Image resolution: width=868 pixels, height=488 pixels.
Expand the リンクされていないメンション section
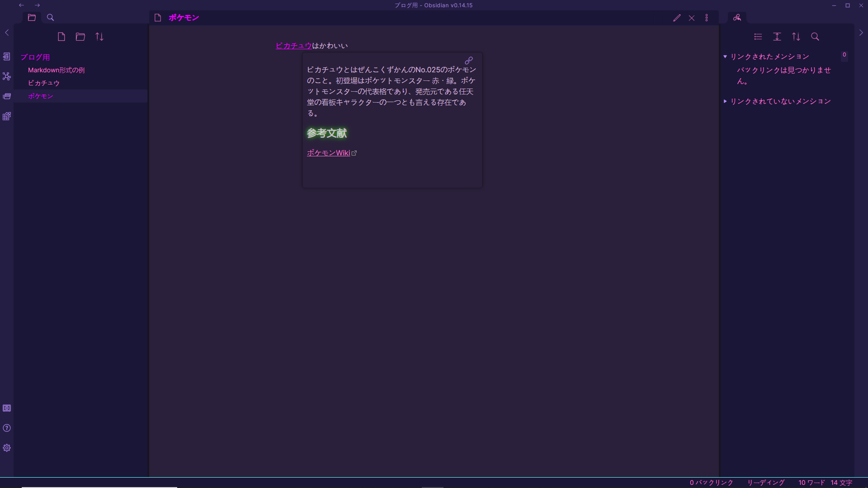point(777,101)
